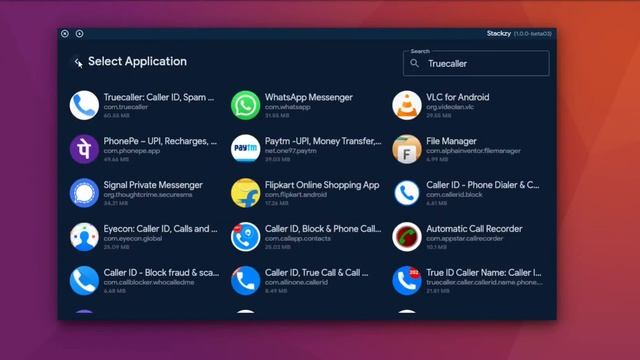This screenshot has height=360, width=640.
Task: Click package name "com.appstar.callrecorder"
Action: [x=464, y=238]
